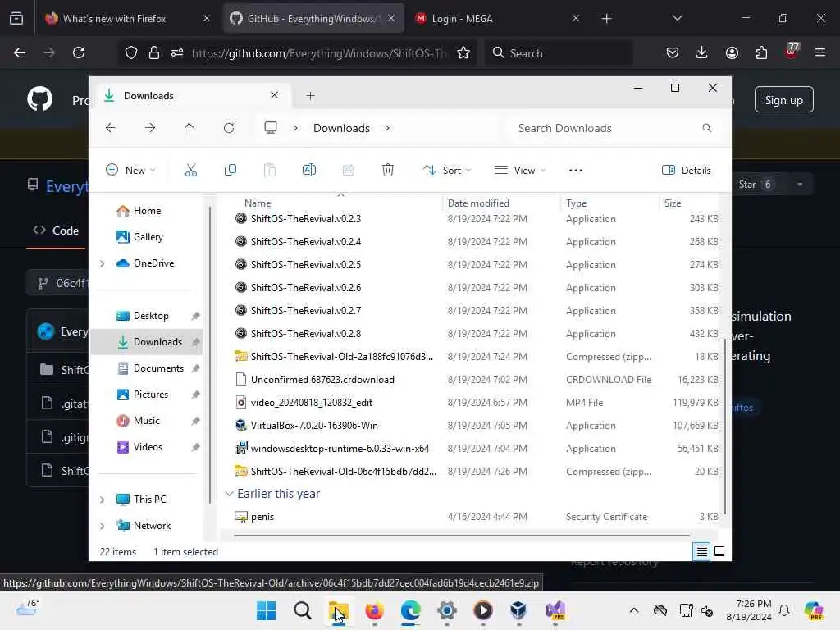Select video_20240818_120832_edit file
This screenshot has height=630, width=840.
click(x=311, y=403)
